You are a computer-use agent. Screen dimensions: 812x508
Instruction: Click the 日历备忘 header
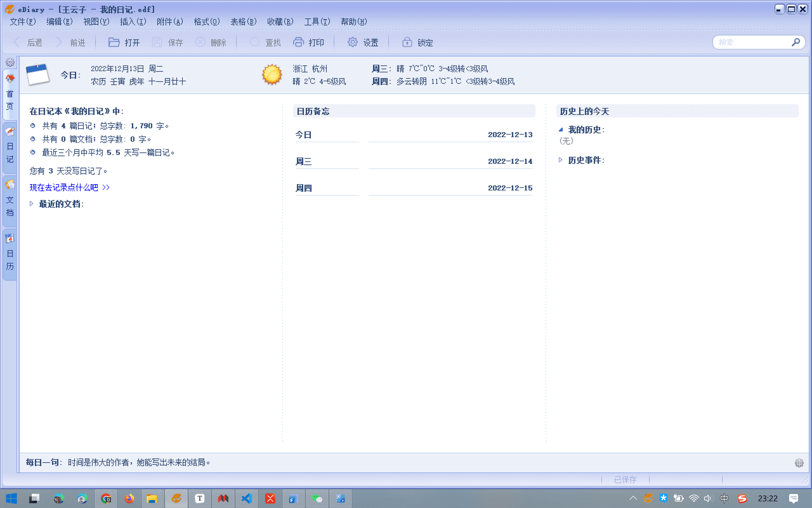point(414,111)
